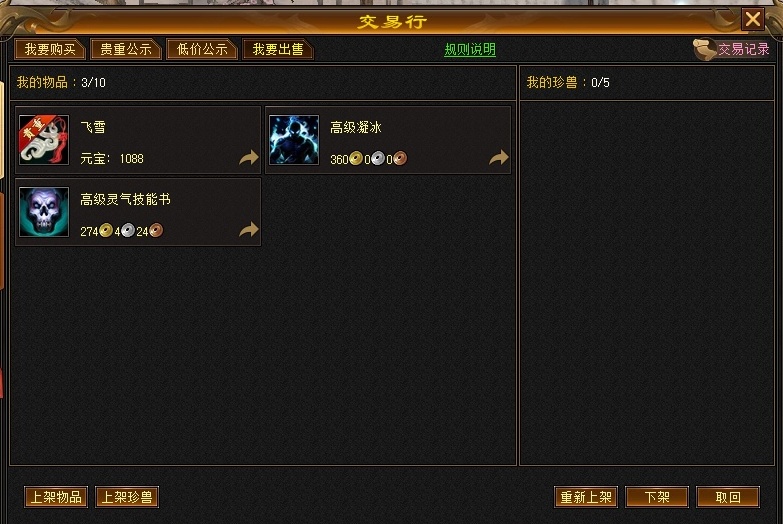Screen dimensions: 783x524
Task: Open the 规则说明 link
Action: (x=470, y=49)
